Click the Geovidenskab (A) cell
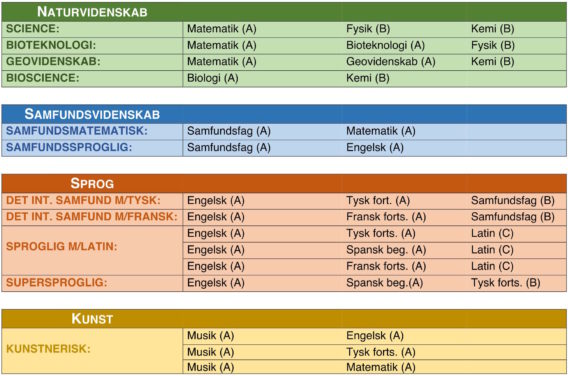Image resolution: width=570 pixels, height=376 pixels. (390, 61)
